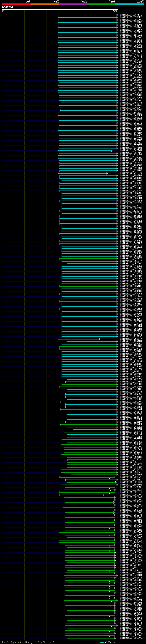Viewport: 146px width, 644px height.
Task: Click the UniRef100_Q21103 label
Action: (131, 565)
